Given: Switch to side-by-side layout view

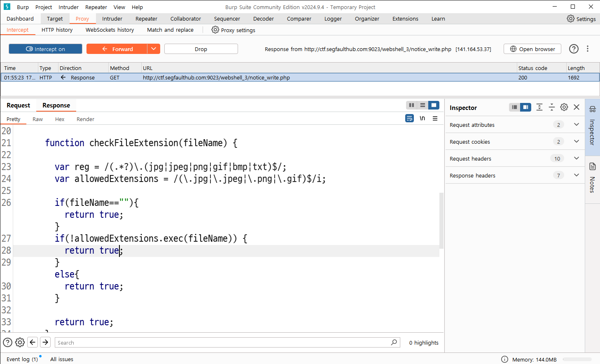Looking at the screenshot, I should (411, 105).
